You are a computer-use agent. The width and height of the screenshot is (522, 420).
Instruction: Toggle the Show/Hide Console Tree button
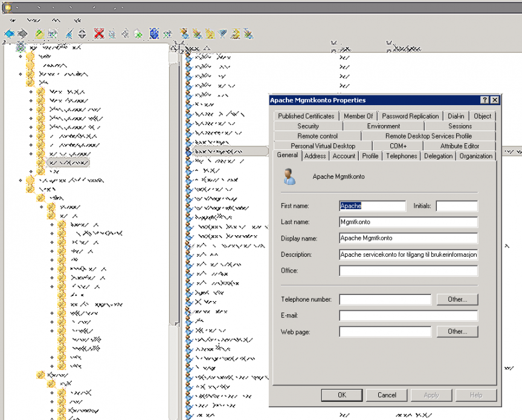(x=53, y=34)
